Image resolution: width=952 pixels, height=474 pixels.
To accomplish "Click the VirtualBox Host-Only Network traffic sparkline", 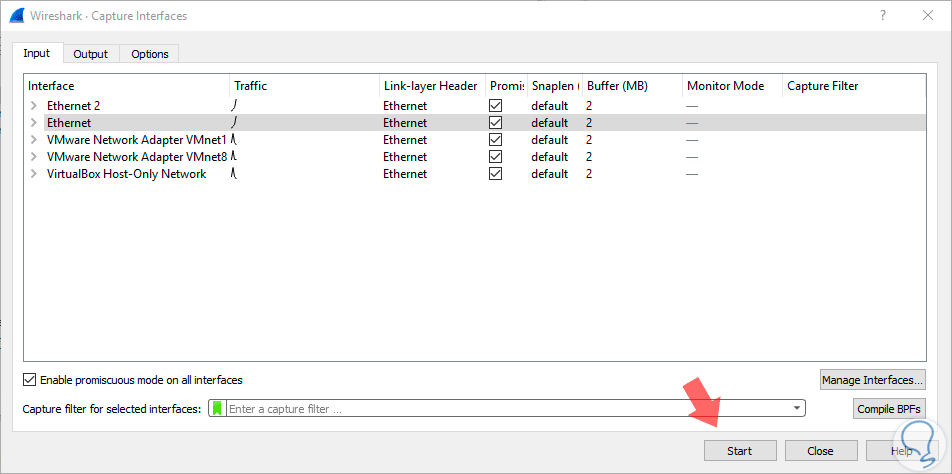I will pyautogui.click(x=234, y=173).
